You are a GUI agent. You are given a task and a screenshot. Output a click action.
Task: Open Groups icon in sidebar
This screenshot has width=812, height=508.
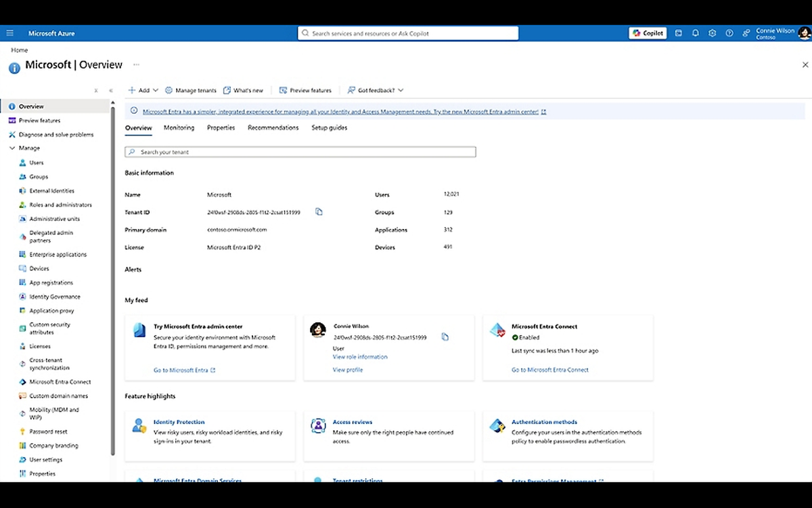(x=24, y=177)
